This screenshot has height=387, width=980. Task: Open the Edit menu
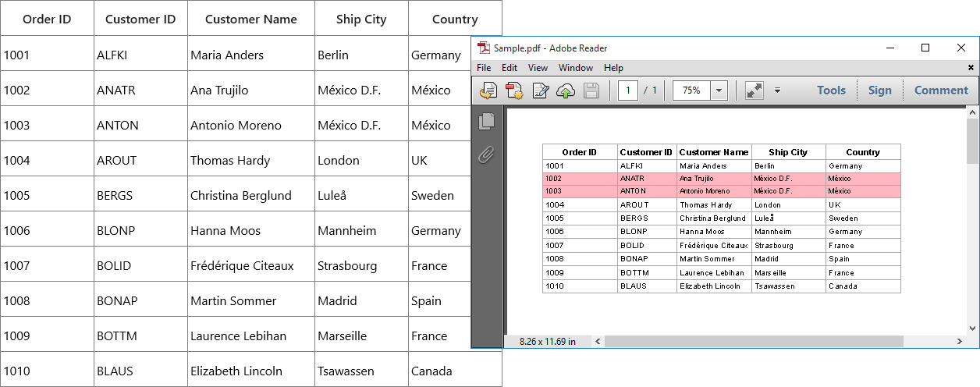pyautogui.click(x=510, y=68)
